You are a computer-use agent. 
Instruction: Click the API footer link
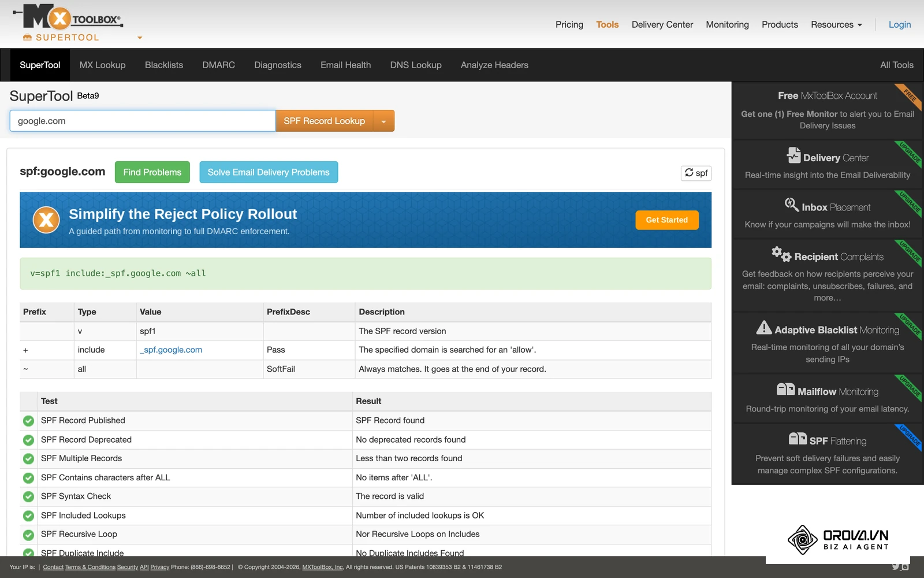pyautogui.click(x=144, y=567)
